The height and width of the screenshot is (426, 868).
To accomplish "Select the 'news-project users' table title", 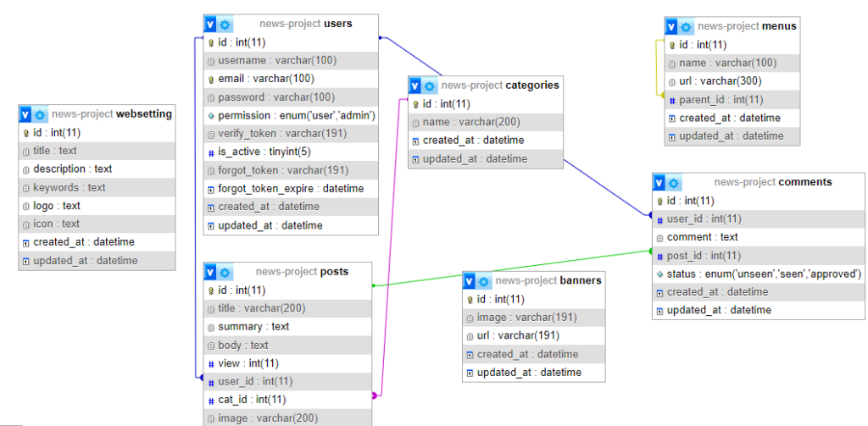I will (305, 24).
